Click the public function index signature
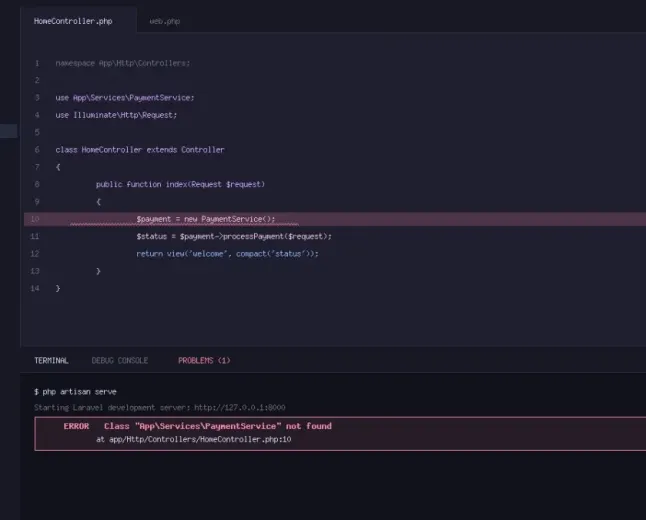This screenshot has width=646, height=520. 180,184
